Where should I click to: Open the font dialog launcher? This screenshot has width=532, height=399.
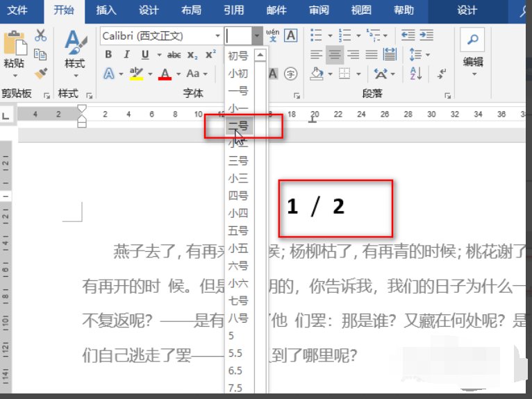297,96
